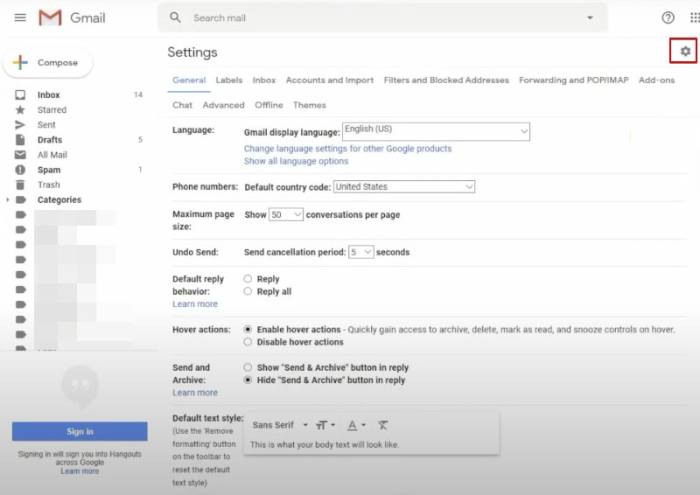The width and height of the screenshot is (700, 495).
Task: Switch to the Inbox settings tab
Action: pos(264,80)
